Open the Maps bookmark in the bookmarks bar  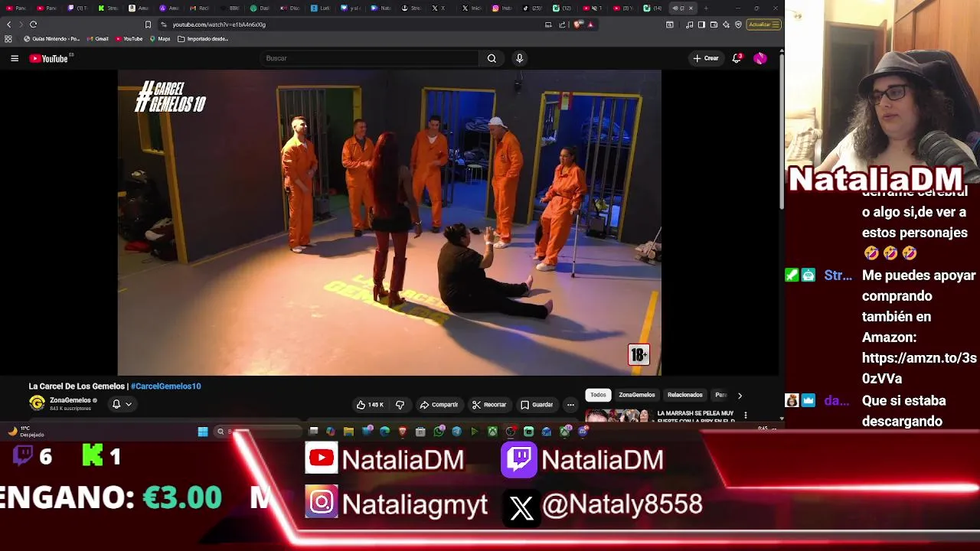click(x=160, y=38)
